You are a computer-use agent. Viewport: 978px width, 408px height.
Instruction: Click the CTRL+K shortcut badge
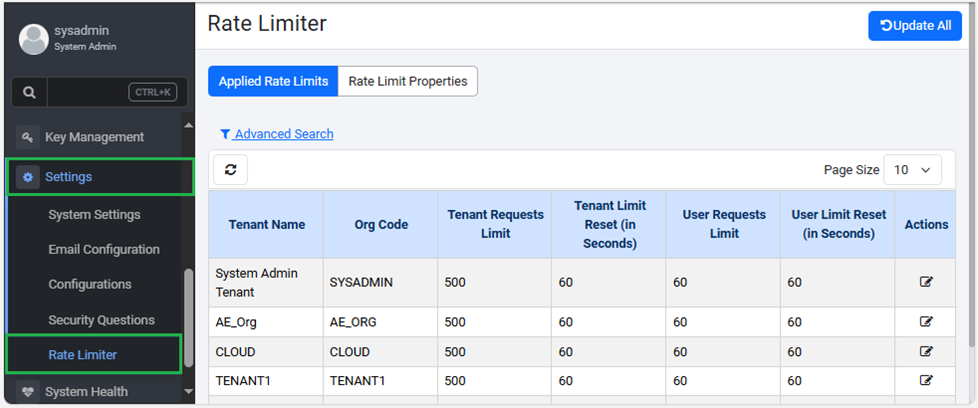153,92
